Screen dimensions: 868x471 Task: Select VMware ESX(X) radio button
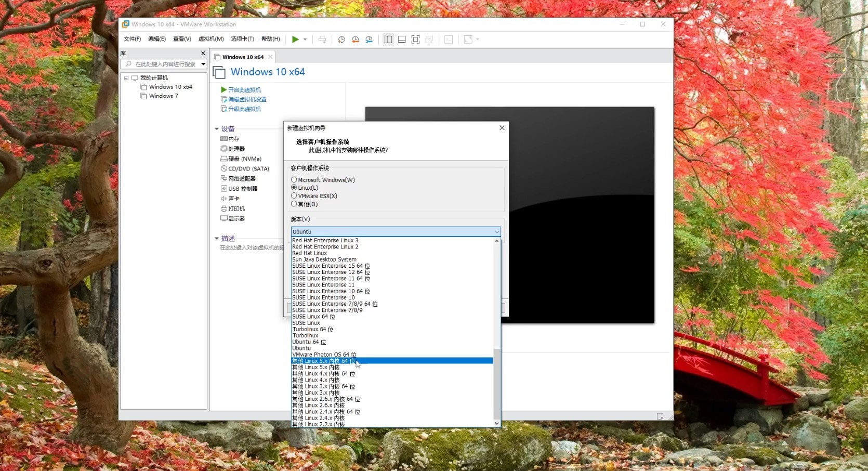pyautogui.click(x=294, y=196)
